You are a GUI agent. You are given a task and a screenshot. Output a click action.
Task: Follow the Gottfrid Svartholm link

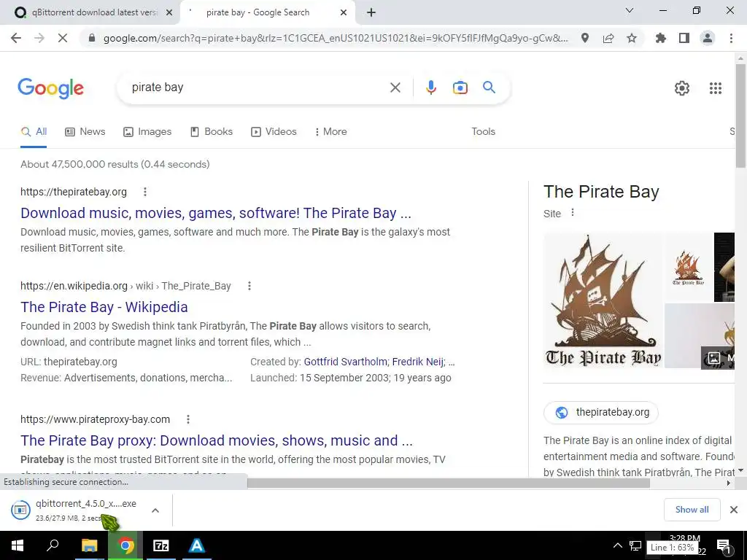click(345, 362)
